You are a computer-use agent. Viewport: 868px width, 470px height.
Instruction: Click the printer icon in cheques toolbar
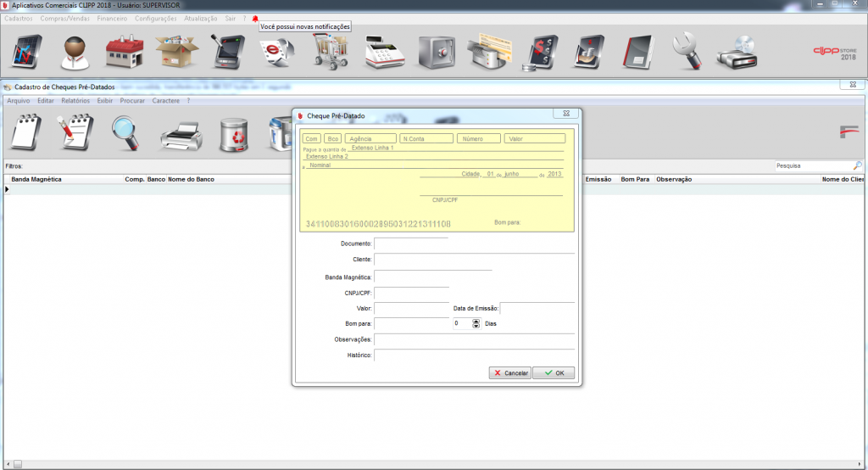tap(181, 134)
